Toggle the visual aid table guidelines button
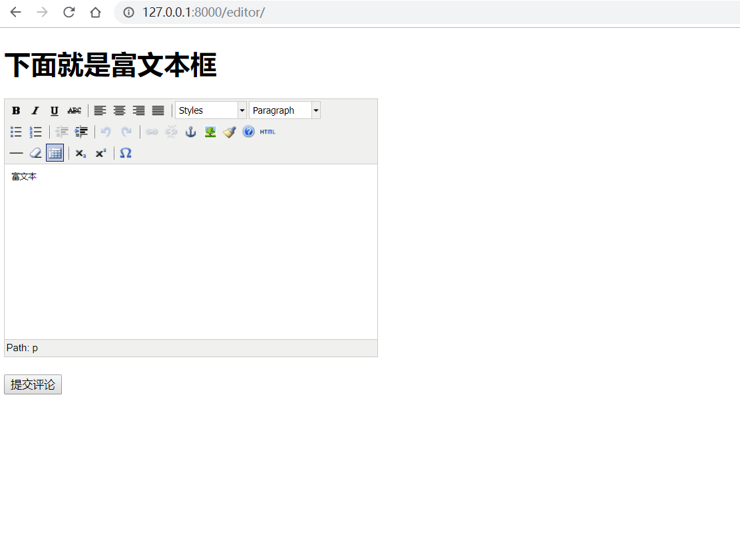740x560 pixels. 55,153
